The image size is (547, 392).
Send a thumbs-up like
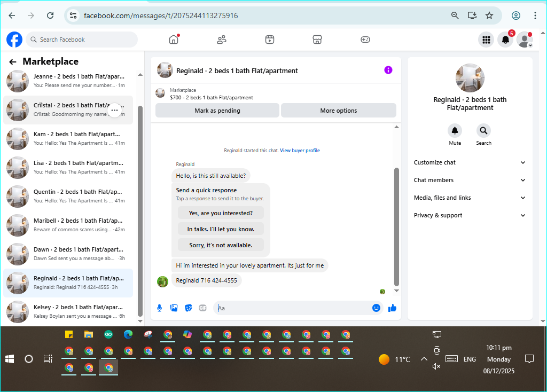click(x=392, y=308)
